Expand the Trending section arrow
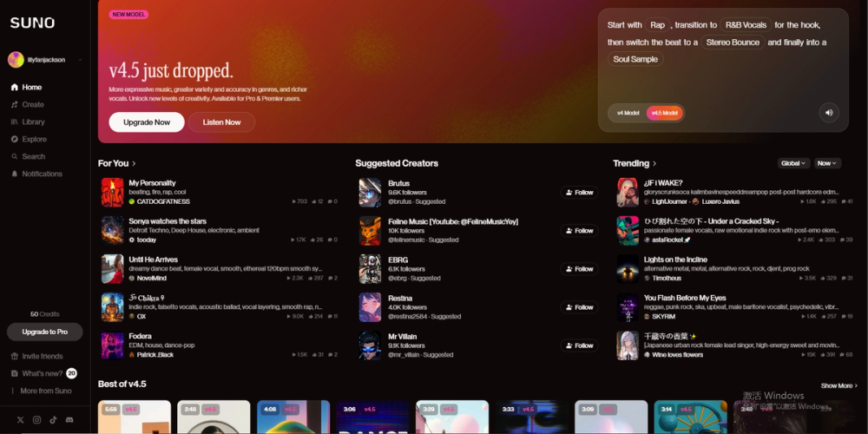This screenshot has width=868, height=434. [x=654, y=163]
